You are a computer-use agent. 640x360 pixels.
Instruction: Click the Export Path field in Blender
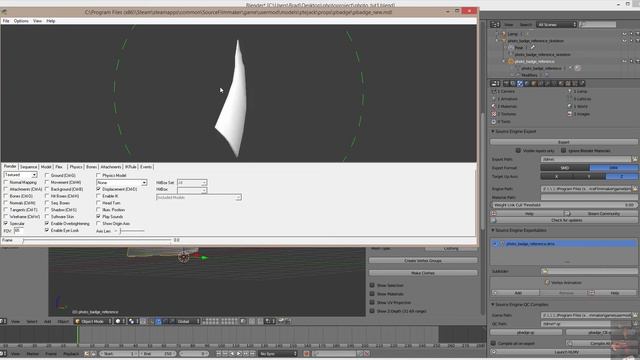pos(586,159)
